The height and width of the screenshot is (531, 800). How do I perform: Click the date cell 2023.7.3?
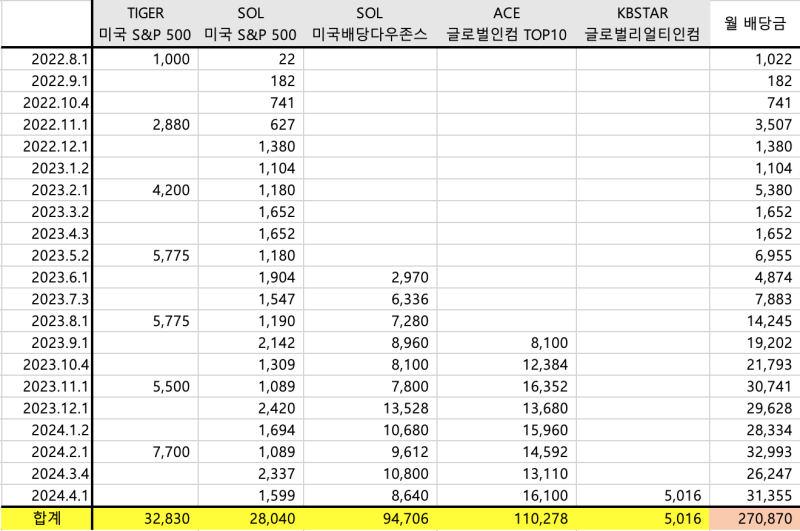coord(46,299)
